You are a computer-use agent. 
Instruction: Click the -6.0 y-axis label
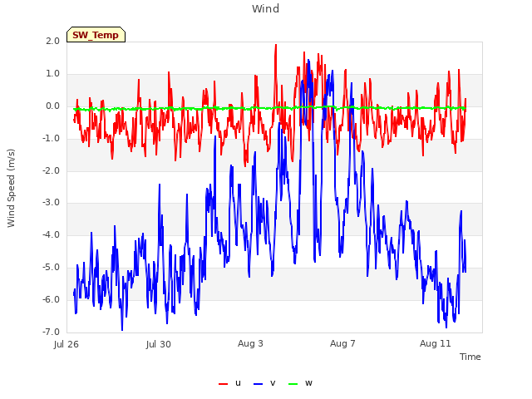(51, 299)
